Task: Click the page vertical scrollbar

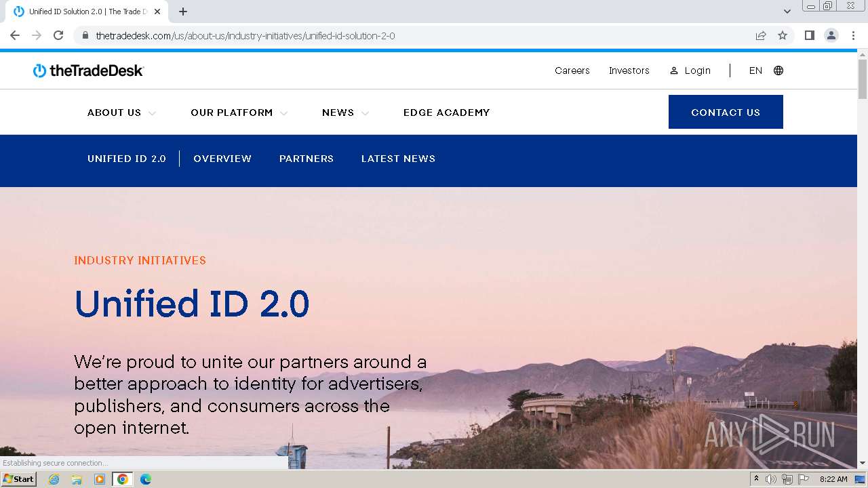Action: coord(863,79)
